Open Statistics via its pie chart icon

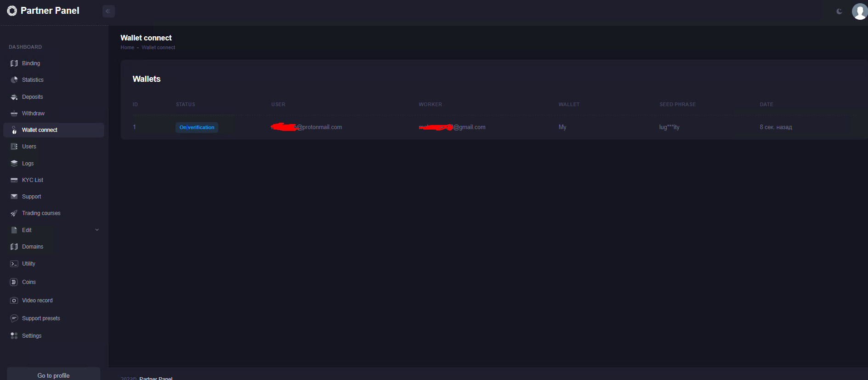tap(14, 80)
